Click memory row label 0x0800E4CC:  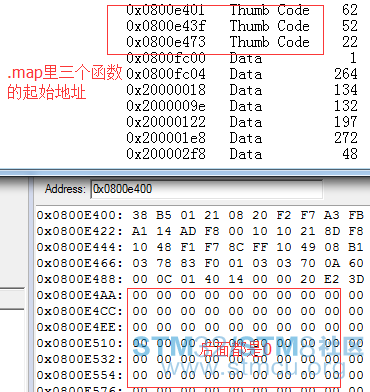[80, 311]
